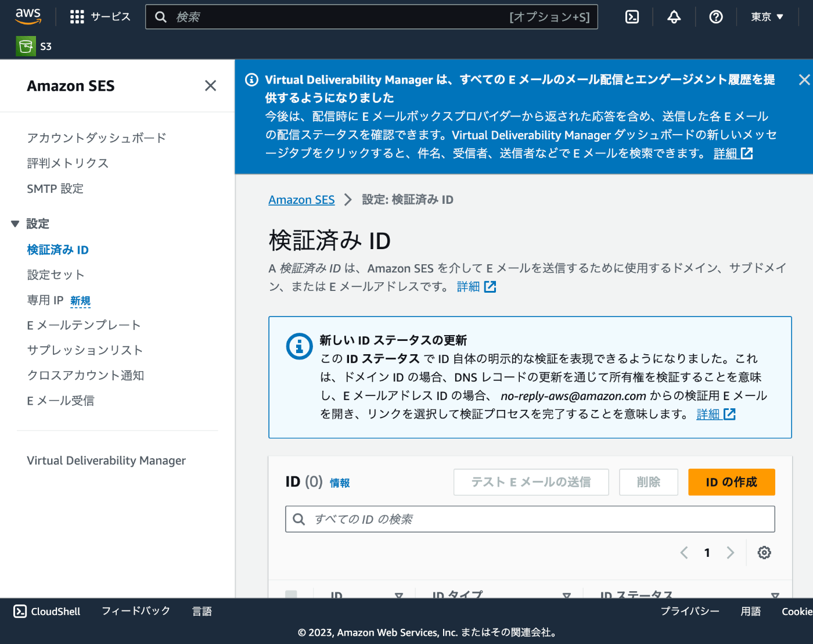Click 言語 in the footer
This screenshot has width=813, height=644.
pos(202,611)
